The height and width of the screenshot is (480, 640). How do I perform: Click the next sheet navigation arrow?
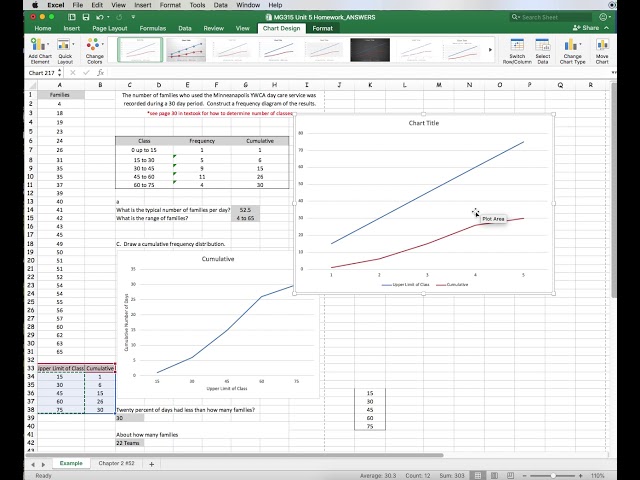tap(43, 464)
